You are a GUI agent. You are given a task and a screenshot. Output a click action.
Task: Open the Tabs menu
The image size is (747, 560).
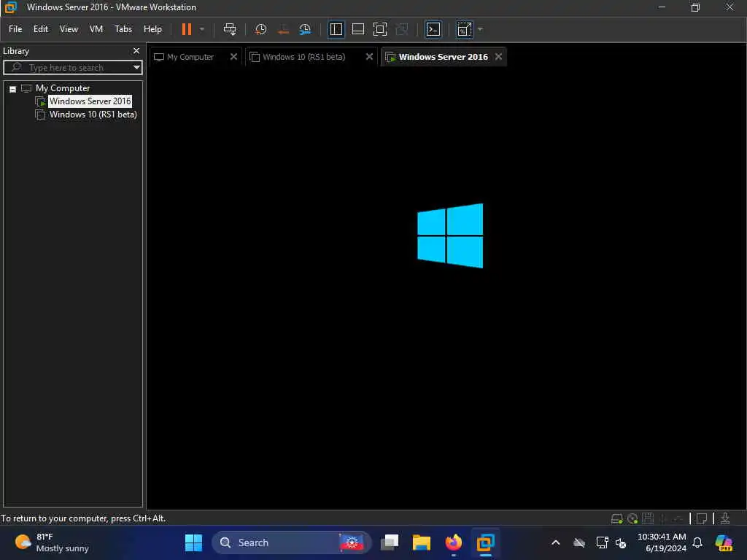[123, 29]
